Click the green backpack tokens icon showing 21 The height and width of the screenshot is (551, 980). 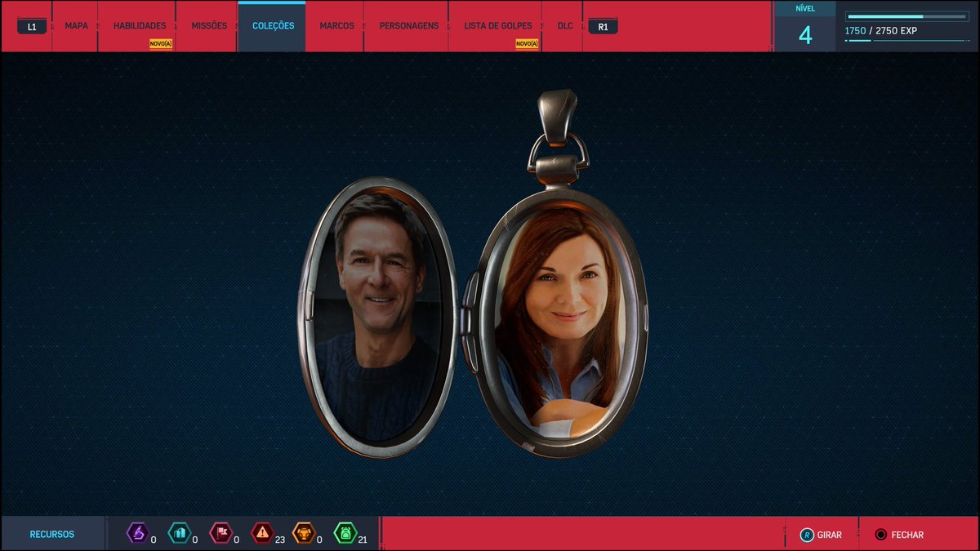(348, 533)
